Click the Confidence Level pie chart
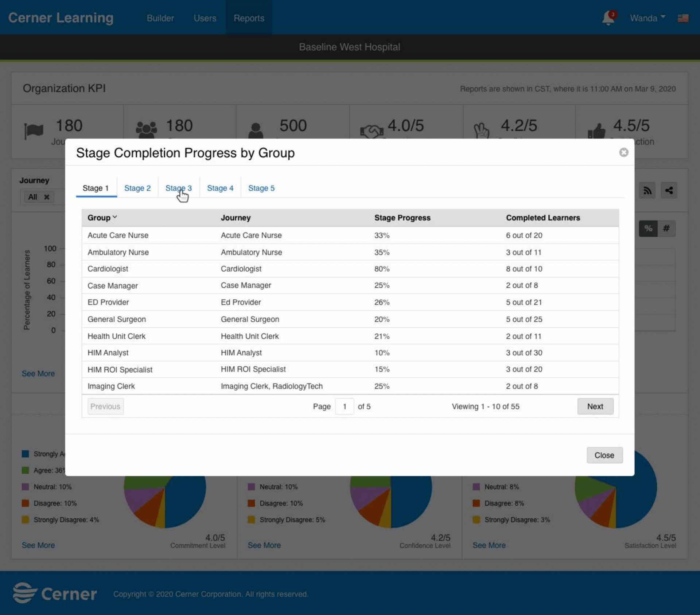Viewport: 700px width, 615px height. tap(391, 502)
